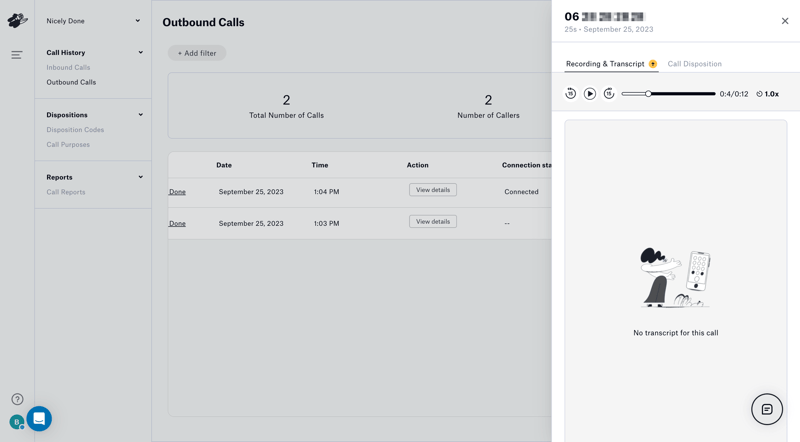Click the Add filter button
The height and width of the screenshot is (442, 800).
coord(197,53)
